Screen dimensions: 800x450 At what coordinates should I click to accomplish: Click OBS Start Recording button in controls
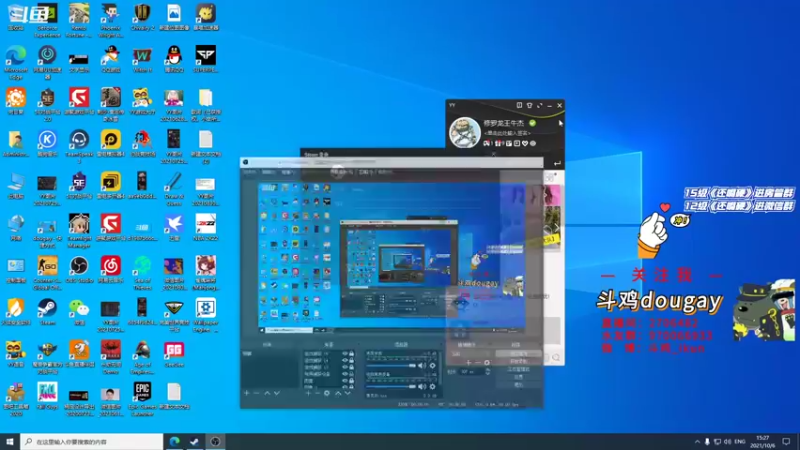518,361
